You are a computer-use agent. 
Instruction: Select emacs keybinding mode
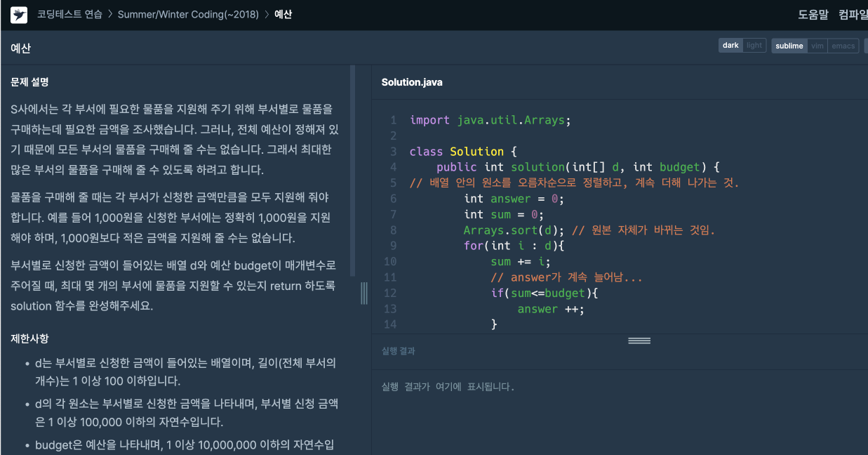(843, 46)
